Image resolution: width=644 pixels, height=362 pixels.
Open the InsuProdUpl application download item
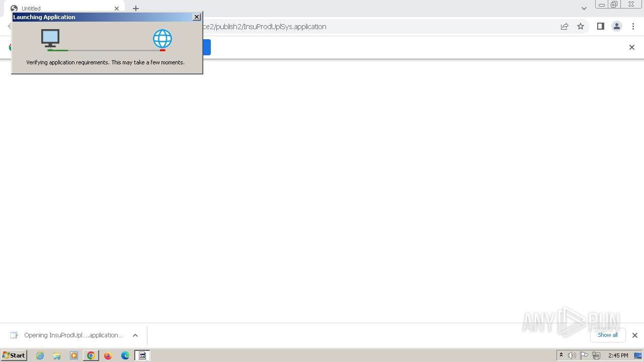point(67,335)
